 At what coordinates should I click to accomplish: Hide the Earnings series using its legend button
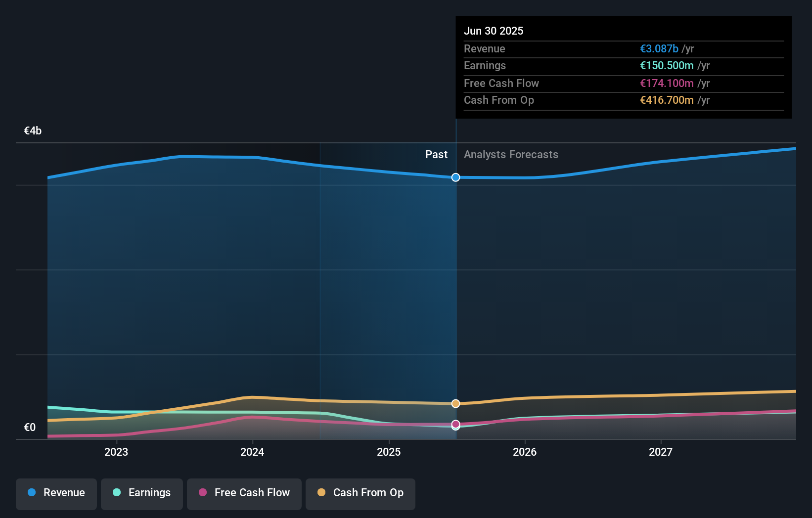coord(142,494)
